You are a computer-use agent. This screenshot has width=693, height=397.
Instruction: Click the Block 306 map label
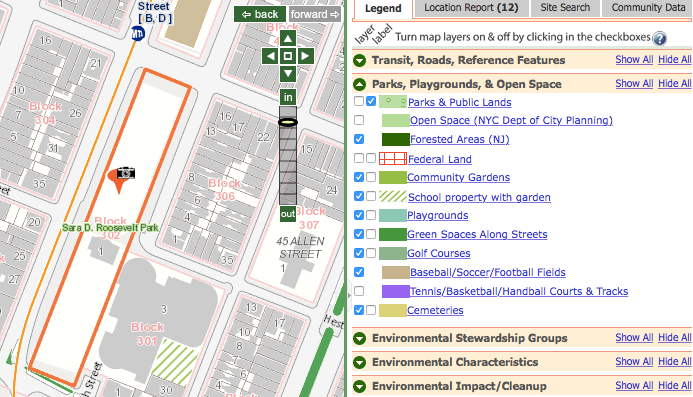click(225, 189)
